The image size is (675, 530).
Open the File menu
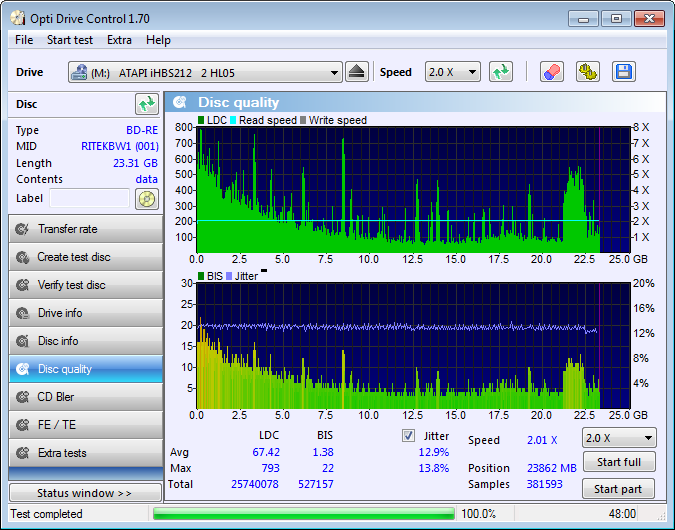24,40
